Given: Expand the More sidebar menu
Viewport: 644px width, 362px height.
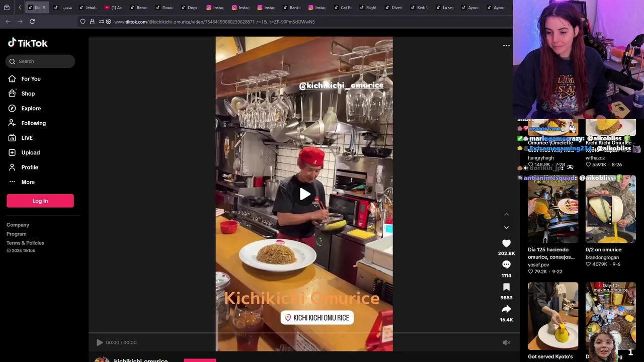Looking at the screenshot, I should [28, 182].
